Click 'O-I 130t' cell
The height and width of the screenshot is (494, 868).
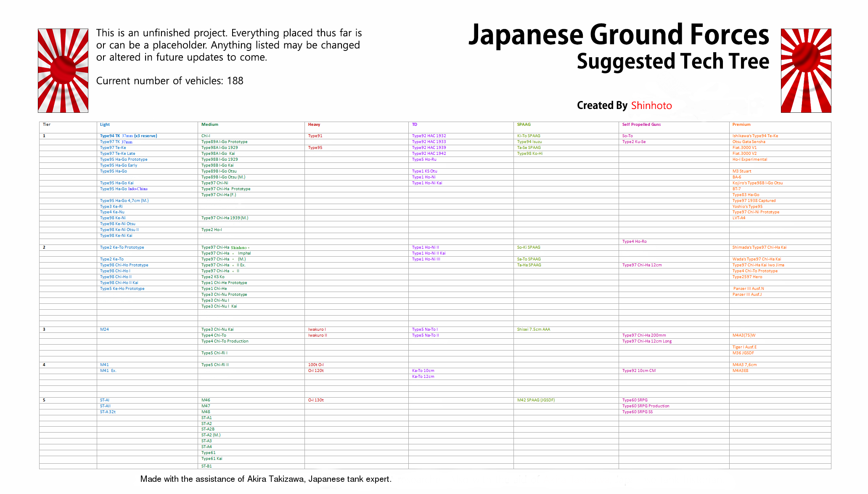pos(316,400)
